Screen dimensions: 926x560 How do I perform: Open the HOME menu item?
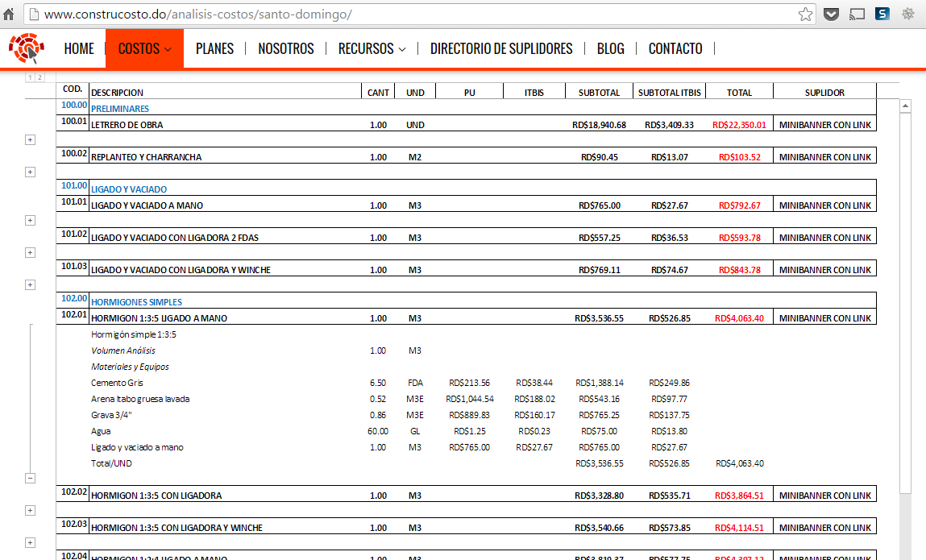tap(79, 48)
